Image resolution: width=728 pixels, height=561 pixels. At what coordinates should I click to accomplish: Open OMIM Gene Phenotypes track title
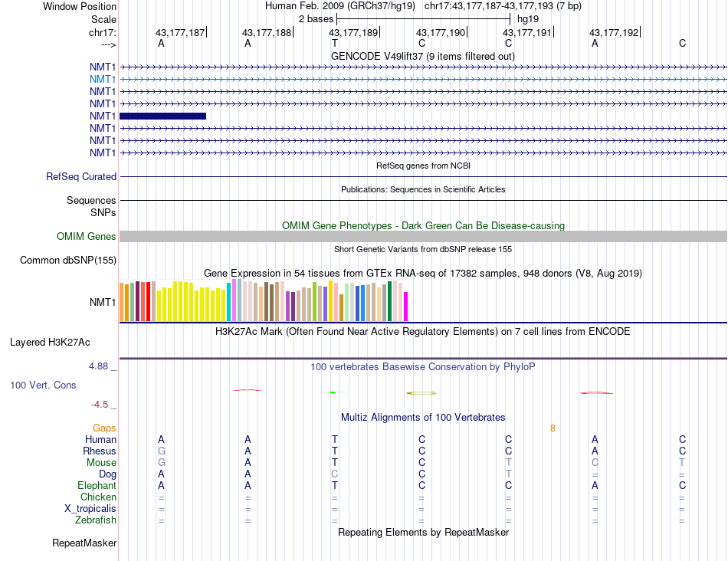pyautogui.click(x=423, y=225)
